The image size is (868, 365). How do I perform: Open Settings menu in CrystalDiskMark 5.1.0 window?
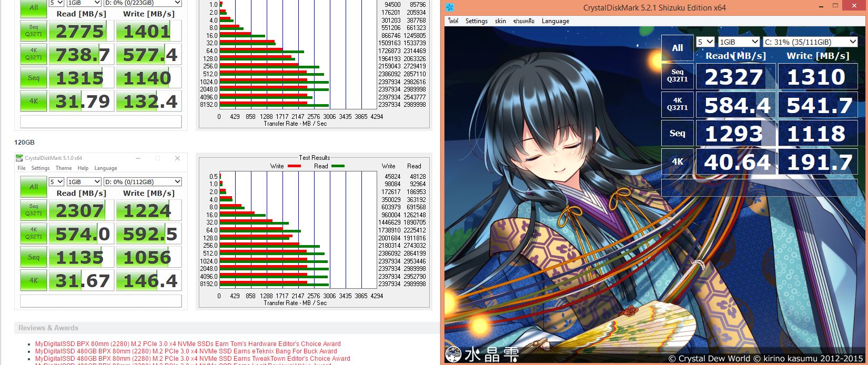[41, 168]
